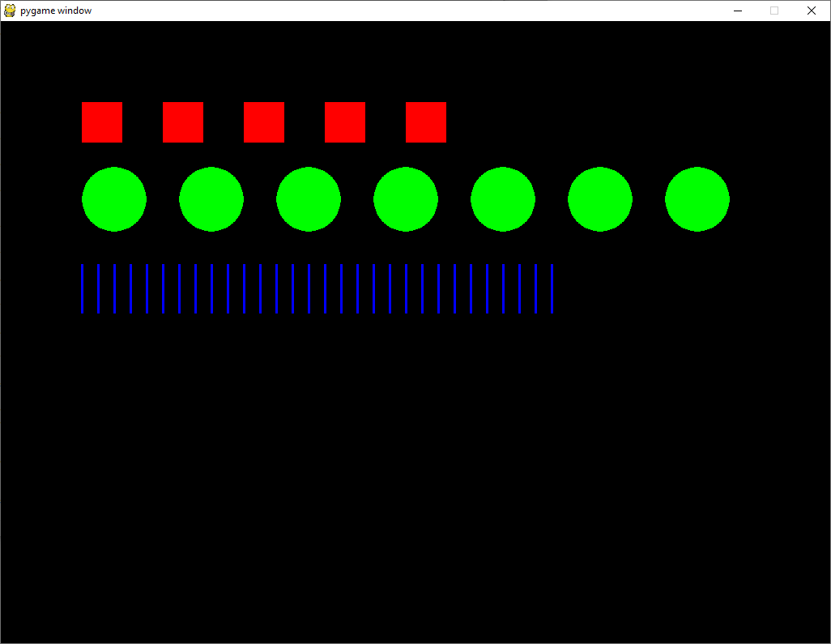Select the second green circle from left
This screenshot has width=831, height=644.
211,199
